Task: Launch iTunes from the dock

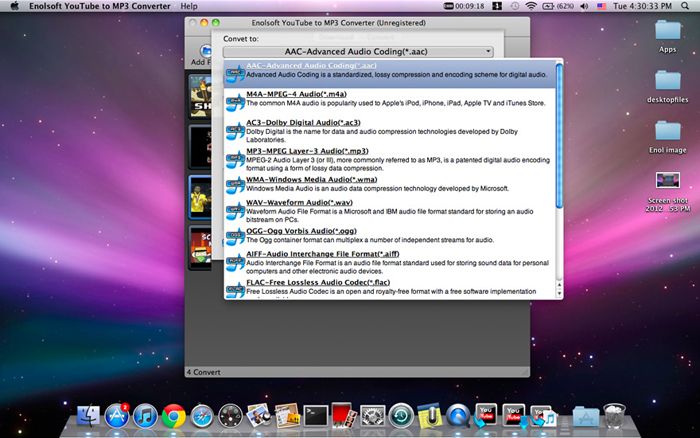Action: pyautogui.click(x=145, y=416)
